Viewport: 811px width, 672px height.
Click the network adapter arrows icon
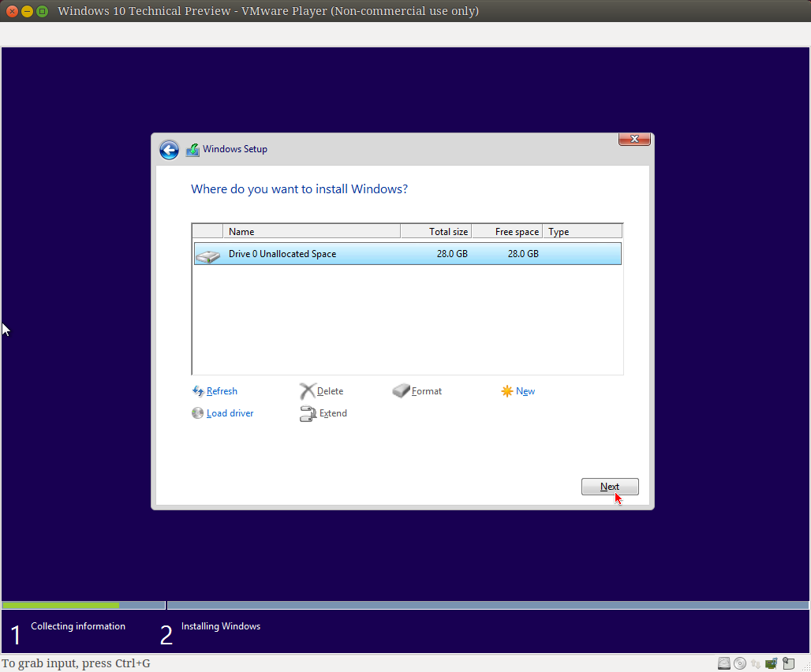coord(756,664)
